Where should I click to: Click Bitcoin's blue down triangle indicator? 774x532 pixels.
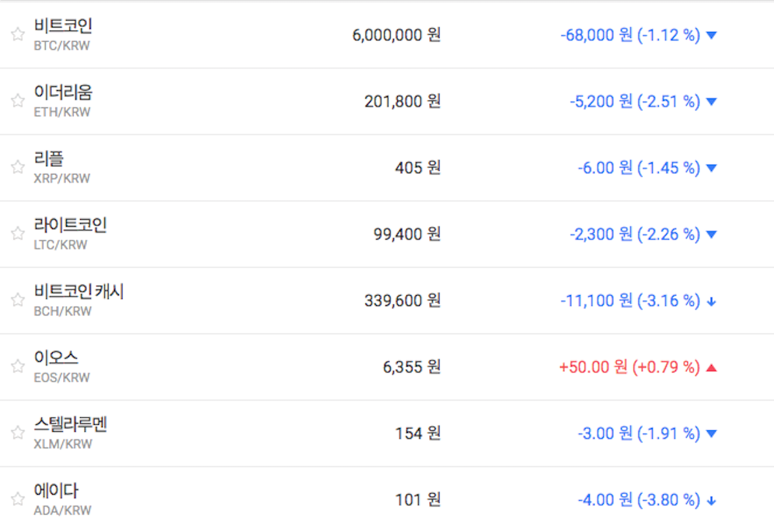pyautogui.click(x=711, y=35)
